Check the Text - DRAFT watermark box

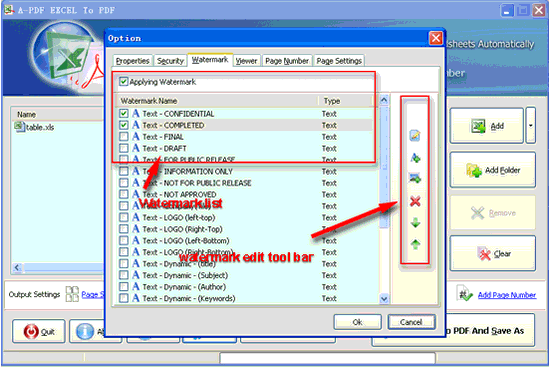123,148
